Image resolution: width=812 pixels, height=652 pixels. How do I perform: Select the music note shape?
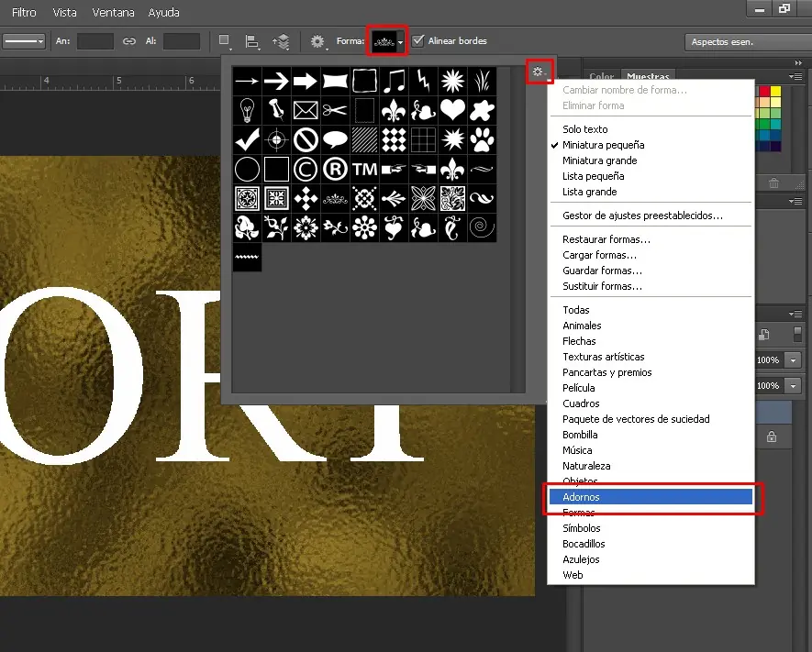[395, 82]
